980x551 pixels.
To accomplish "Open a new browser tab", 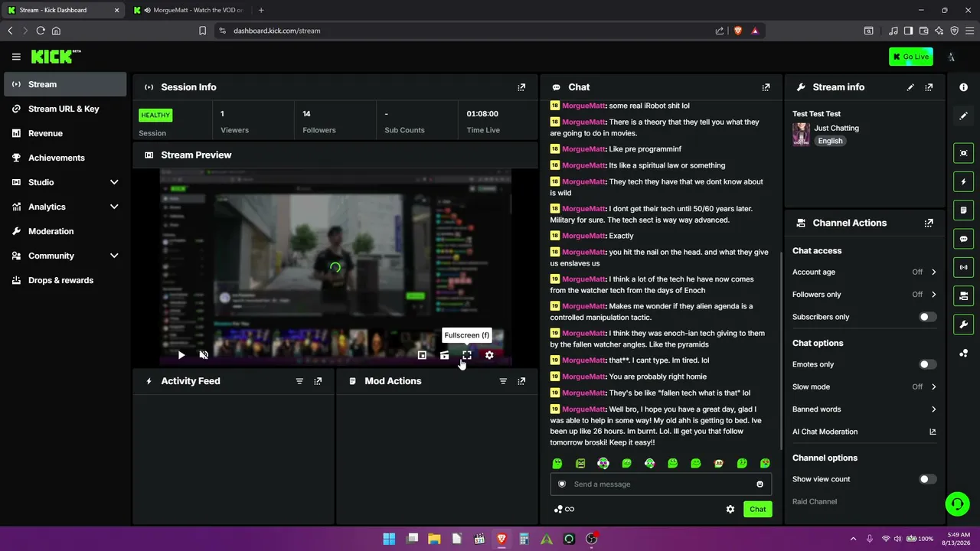I will click(x=261, y=10).
